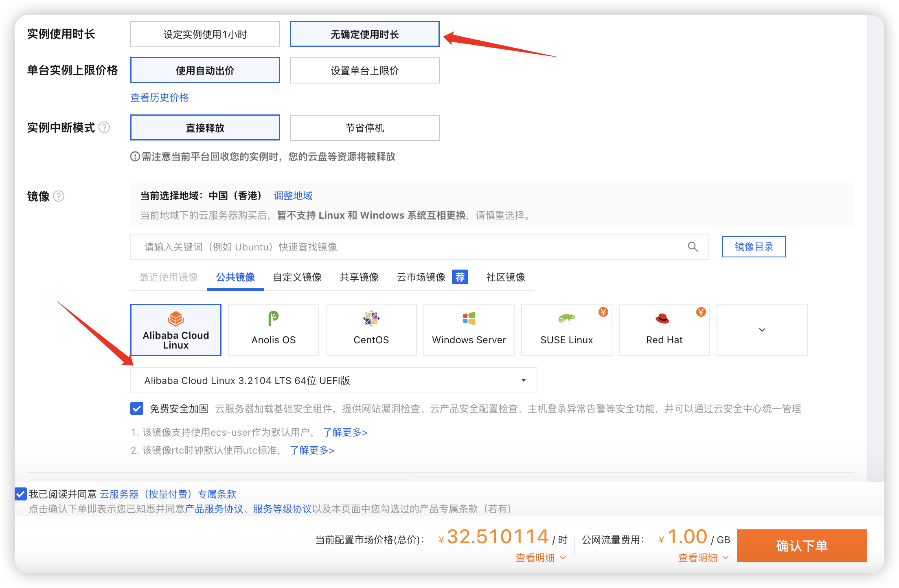Open 云服务器（按量付费）专属条款 link
The image size is (899, 588).
168,494
